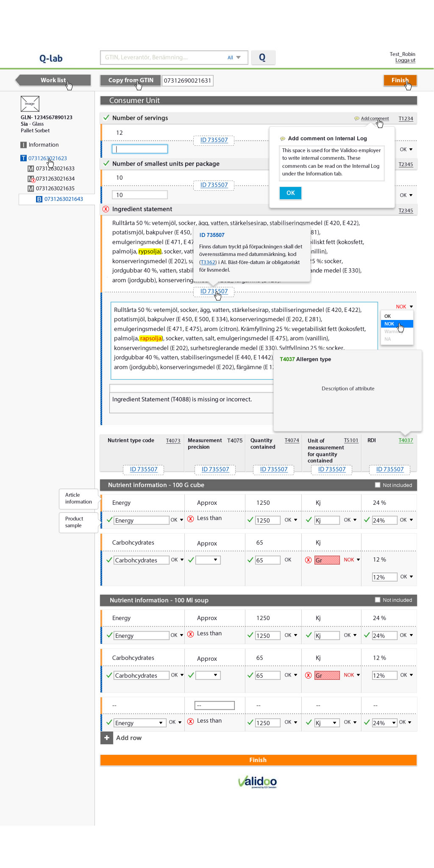434x868 pixels.
Task: Click the search magnifier icon button
Action: coord(263,58)
